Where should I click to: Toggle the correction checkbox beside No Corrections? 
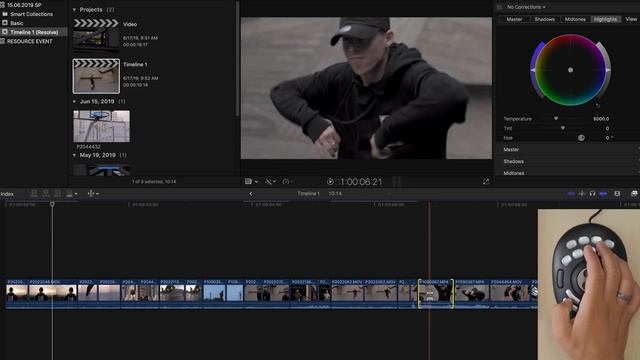point(499,7)
